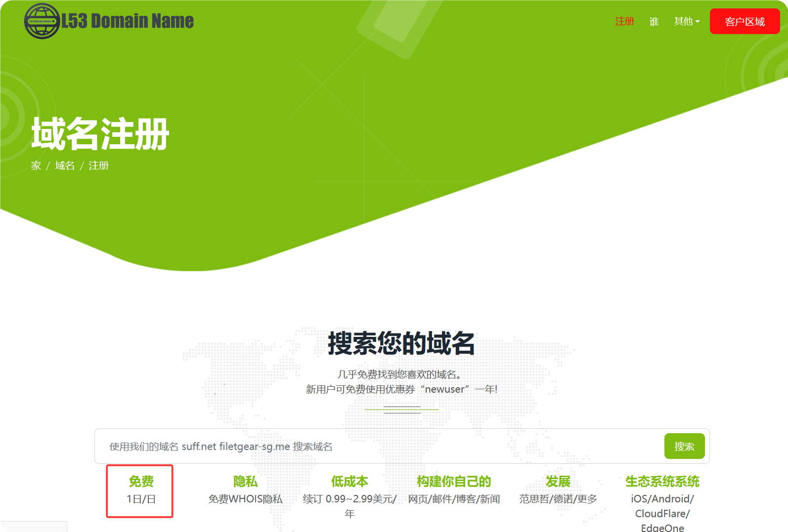788x532 pixels.
Task: Click the newuser coupon promo line
Action: coord(401,389)
